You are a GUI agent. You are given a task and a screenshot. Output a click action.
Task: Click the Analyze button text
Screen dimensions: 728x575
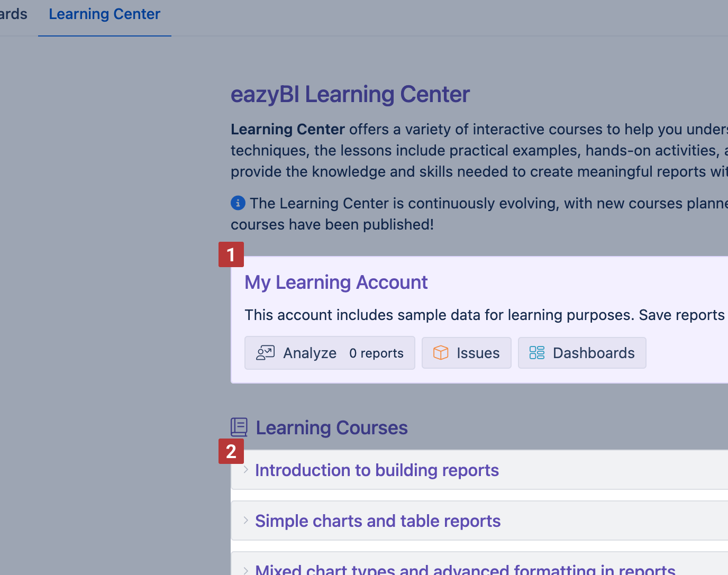[310, 353]
